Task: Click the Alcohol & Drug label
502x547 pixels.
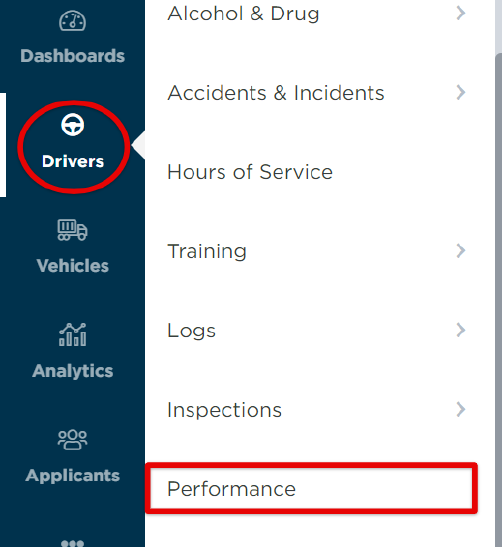Action: coord(243,14)
